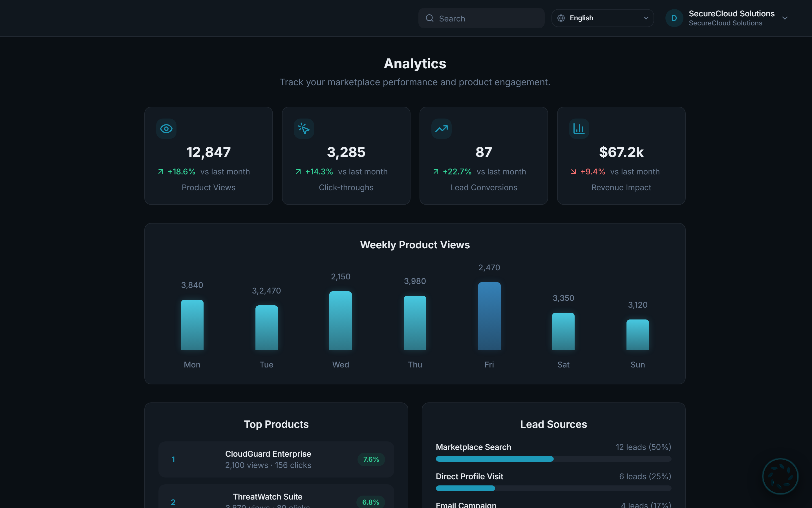The width and height of the screenshot is (812, 508).
Task: Focus the Search input field
Action: point(481,18)
